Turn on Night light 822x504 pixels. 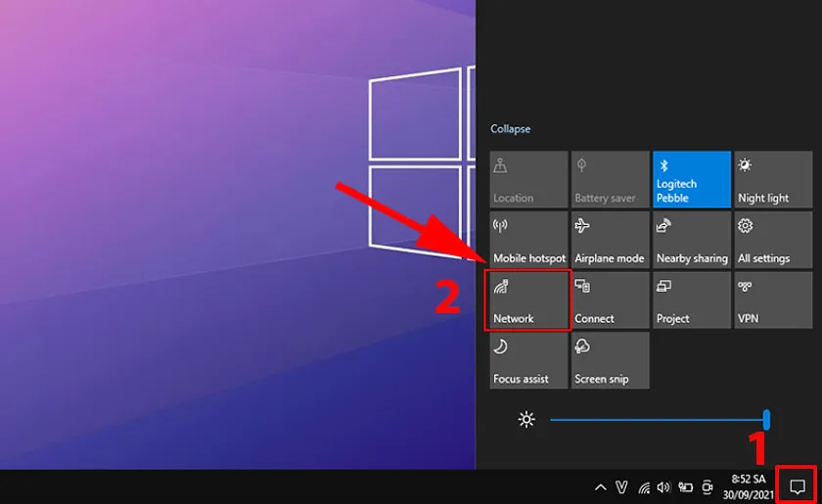(773, 179)
